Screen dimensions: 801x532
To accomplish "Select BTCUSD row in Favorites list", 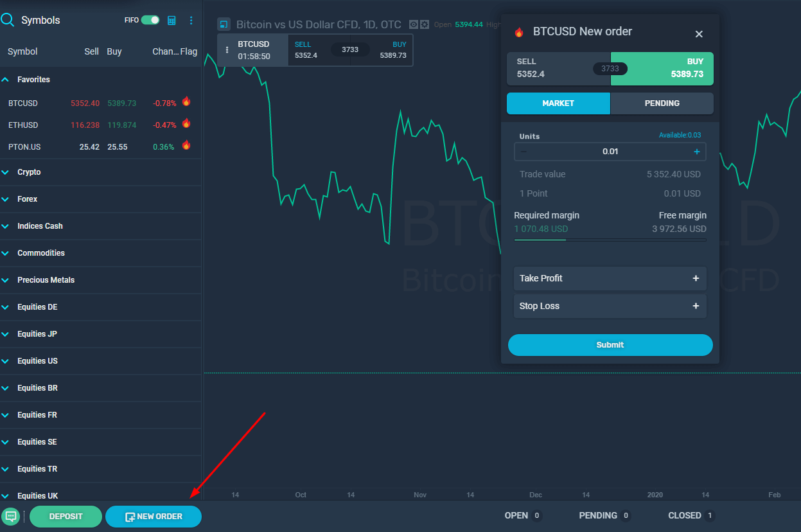I will 101,103.
